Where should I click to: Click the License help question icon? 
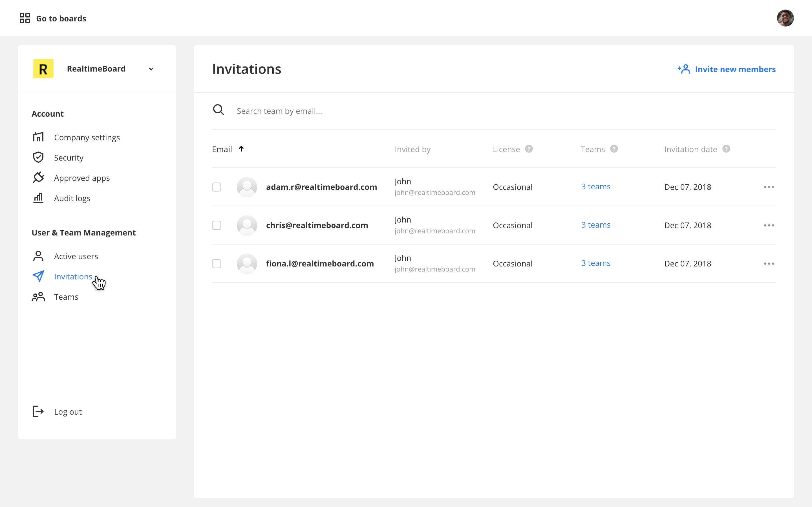pos(529,149)
